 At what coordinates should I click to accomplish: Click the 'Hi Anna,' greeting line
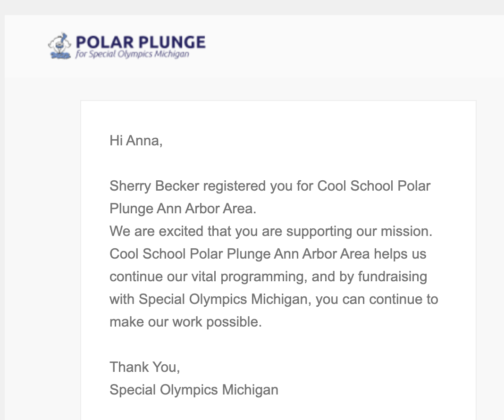click(x=136, y=141)
